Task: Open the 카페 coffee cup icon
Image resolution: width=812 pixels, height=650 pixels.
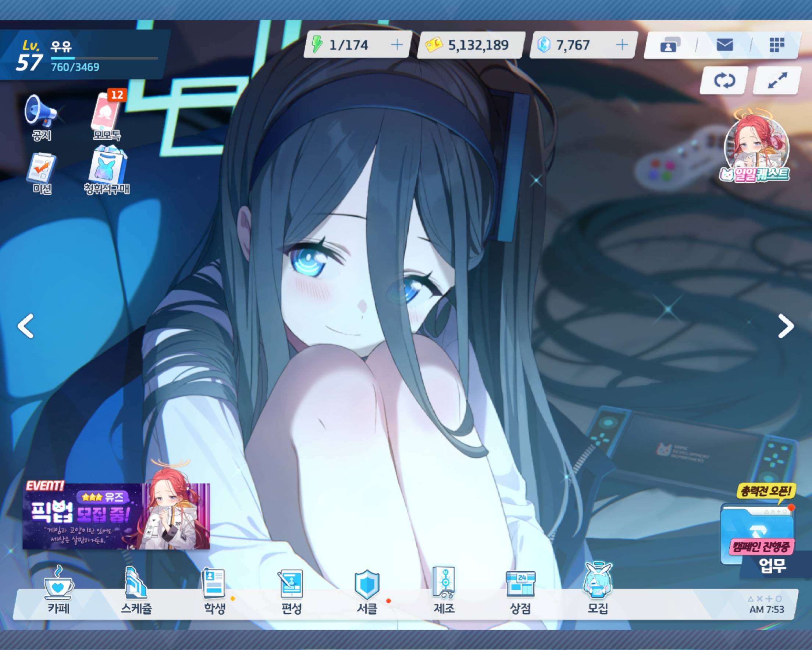Action: (59, 590)
